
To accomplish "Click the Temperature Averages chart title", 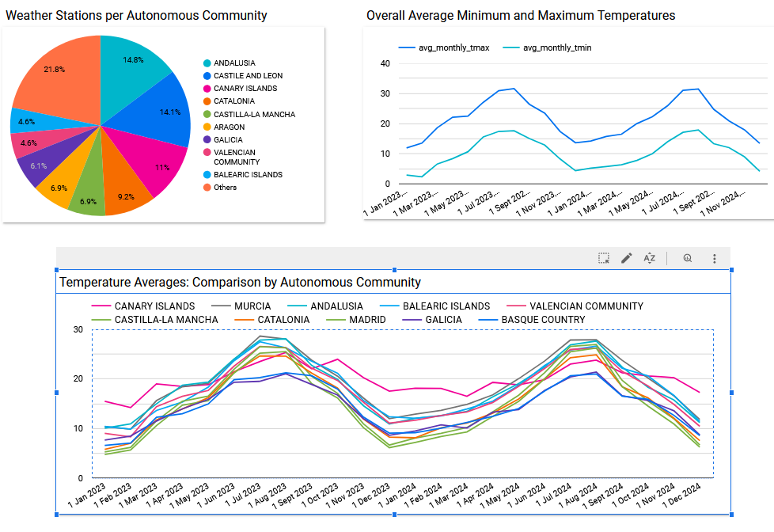I will (x=240, y=282).
